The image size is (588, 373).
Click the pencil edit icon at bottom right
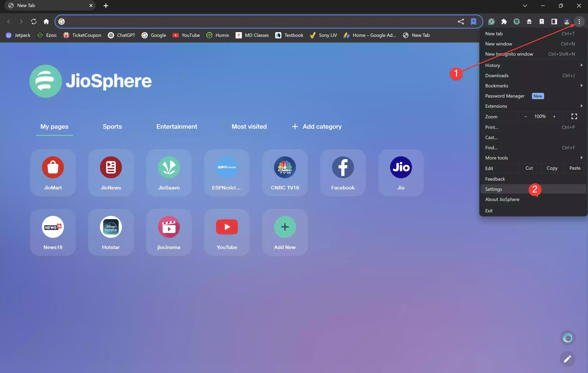tap(567, 359)
